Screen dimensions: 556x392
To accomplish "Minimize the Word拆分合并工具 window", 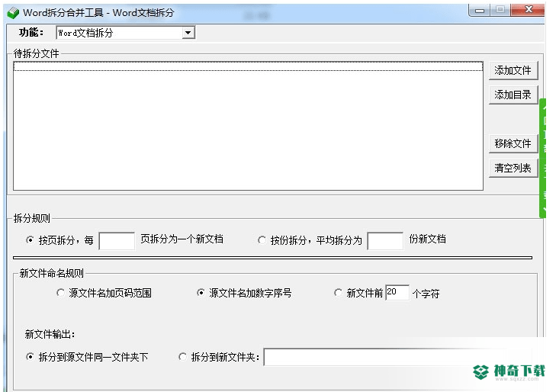I will (480, 10).
